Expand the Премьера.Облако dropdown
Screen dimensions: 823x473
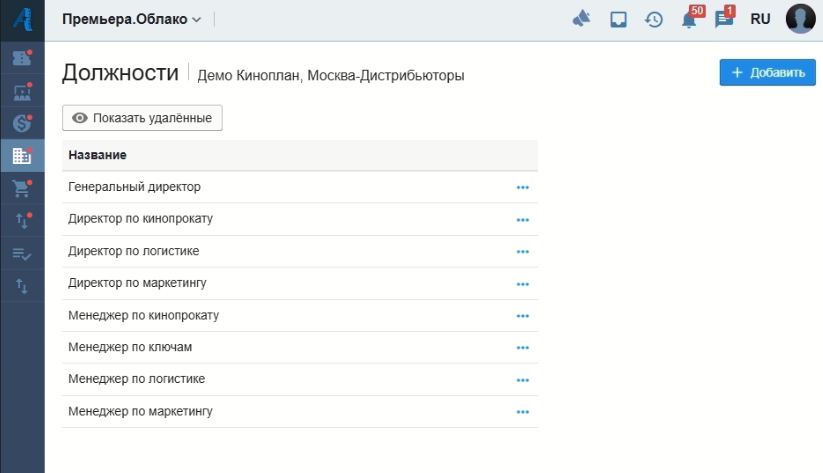click(x=131, y=19)
